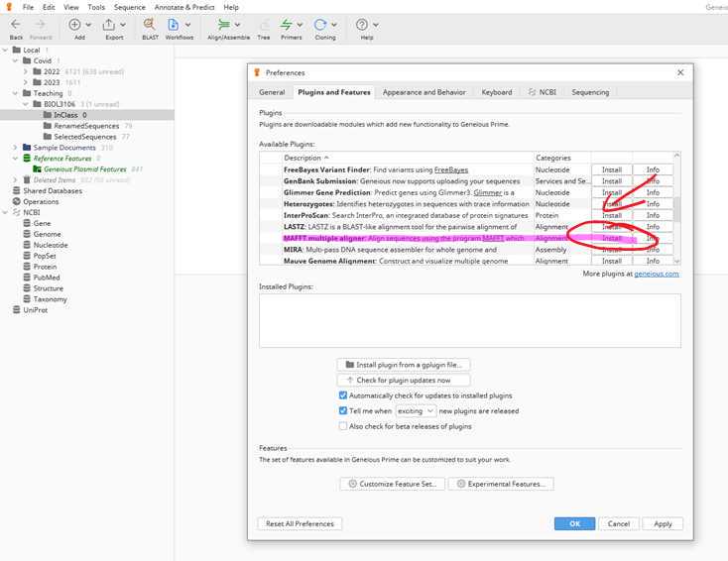Open the Workflows tool
Viewport: 728px width, 561px height.
pos(174,25)
